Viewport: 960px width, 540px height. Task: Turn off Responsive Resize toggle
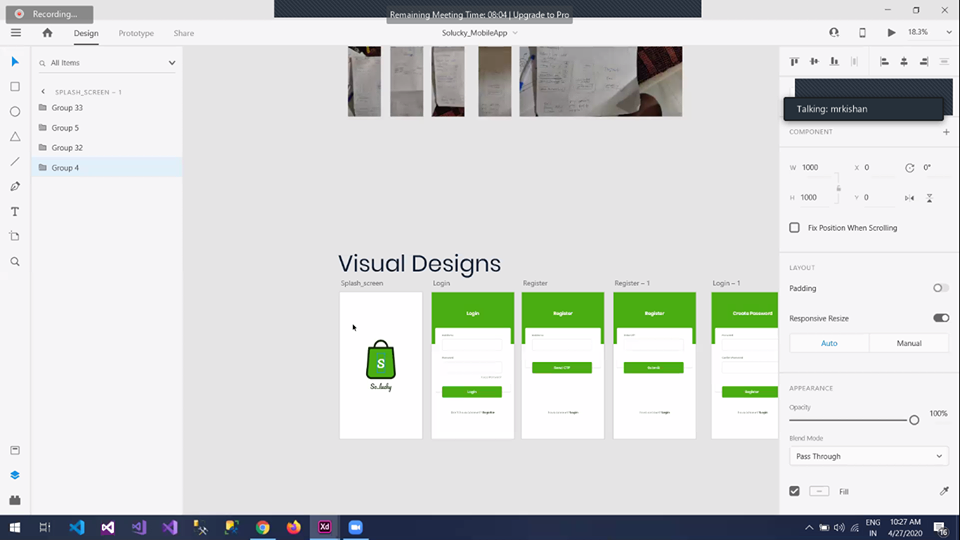[940, 318]
